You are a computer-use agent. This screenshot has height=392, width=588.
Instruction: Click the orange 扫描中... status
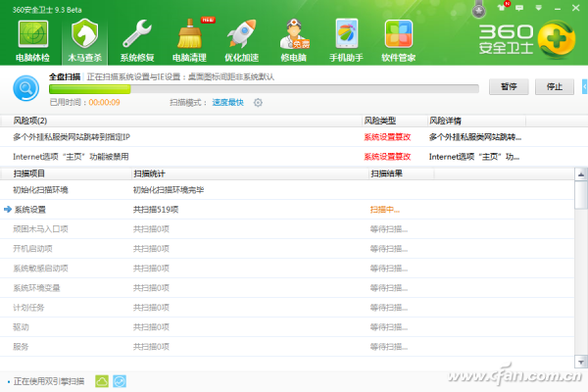(x=385, y=210)
